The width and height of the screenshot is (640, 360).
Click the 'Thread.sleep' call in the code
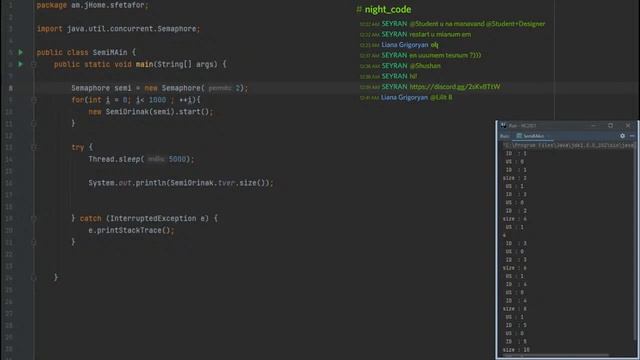click(x=141, y=159)
